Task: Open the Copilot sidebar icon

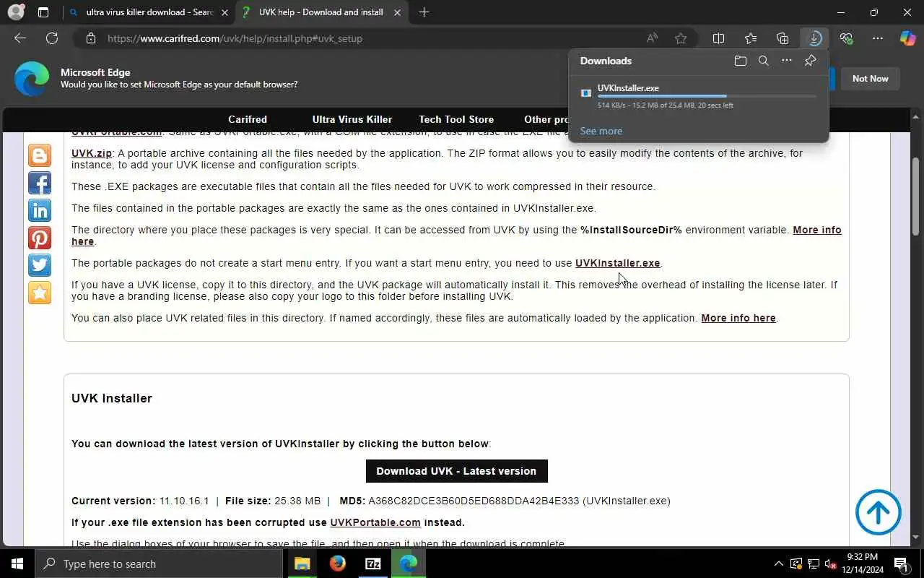Action: 907,38
